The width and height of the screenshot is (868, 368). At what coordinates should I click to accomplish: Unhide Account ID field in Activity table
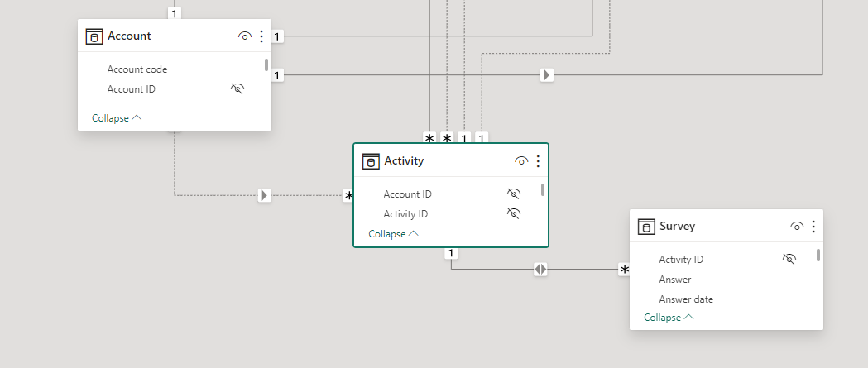coord(514,194)
